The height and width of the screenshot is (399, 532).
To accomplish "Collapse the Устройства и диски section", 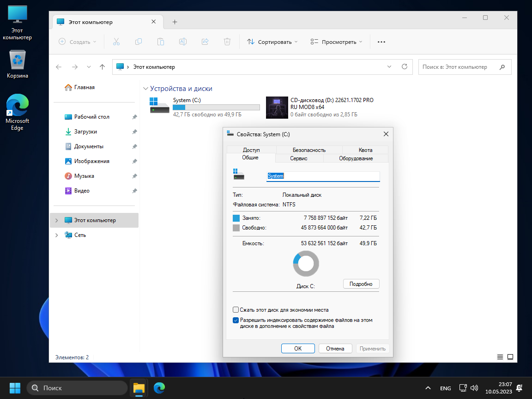I will [146, 89].
